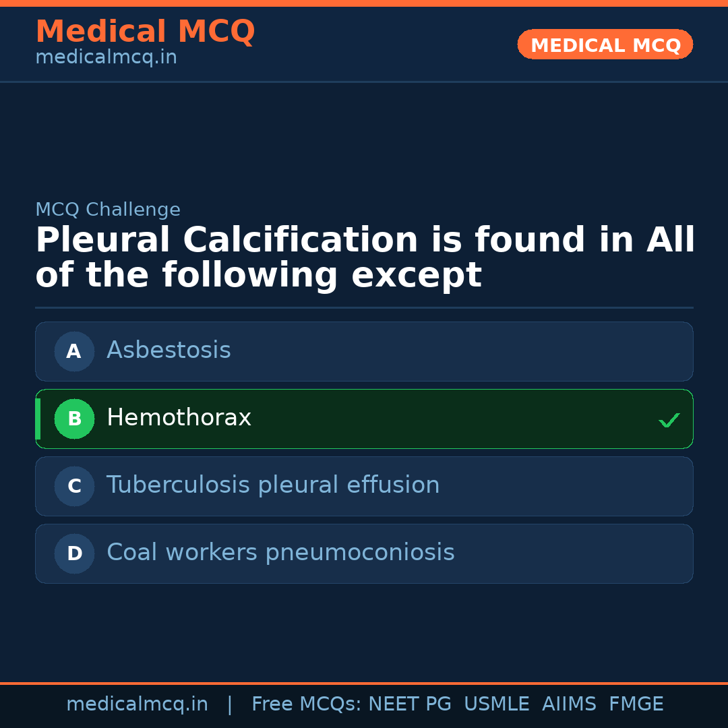Open the medicalmcq.in link in the footer
Screen dimensions: 728x728
[x=137, y=704]
